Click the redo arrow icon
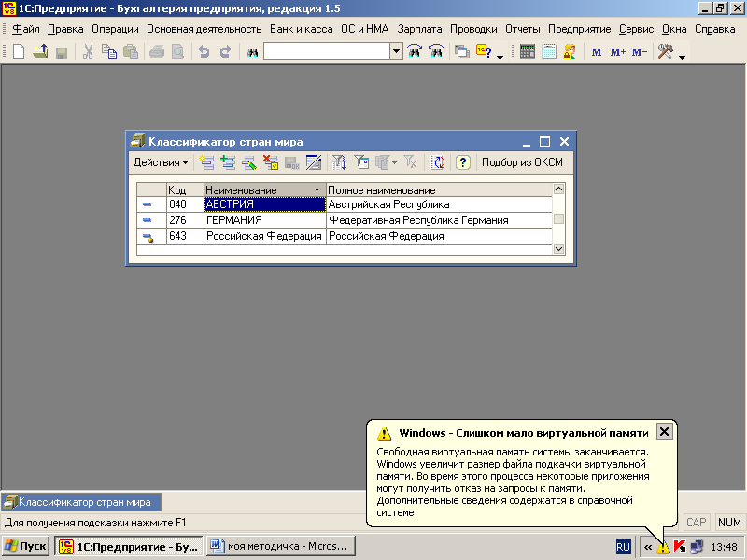The width and height of the screenshot is (747, 560). [225, 51]
